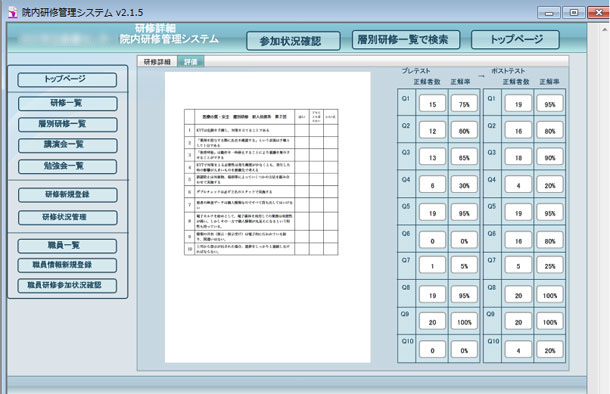The height and width of the screenshot is (394, 610).
Task: Click pretest Q10 rate field 0%
Action: pos(464,350)
